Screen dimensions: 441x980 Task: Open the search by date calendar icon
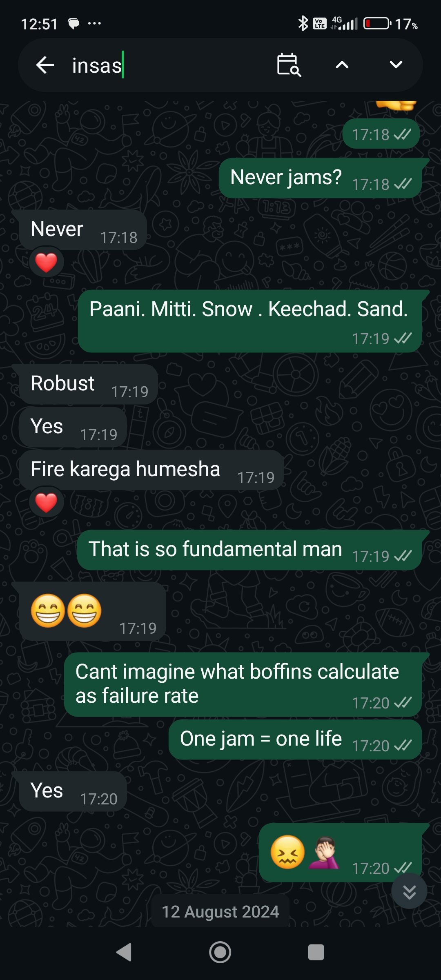tap(289, 65)
